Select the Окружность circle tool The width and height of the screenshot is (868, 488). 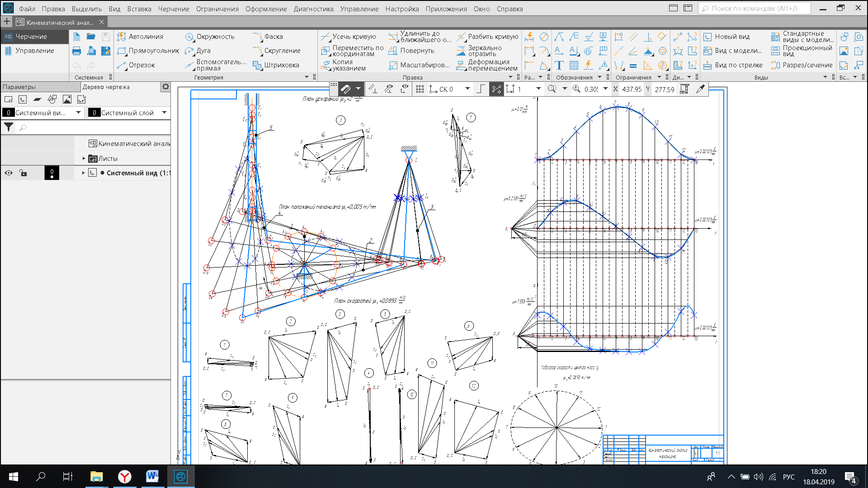click(210, 37)
